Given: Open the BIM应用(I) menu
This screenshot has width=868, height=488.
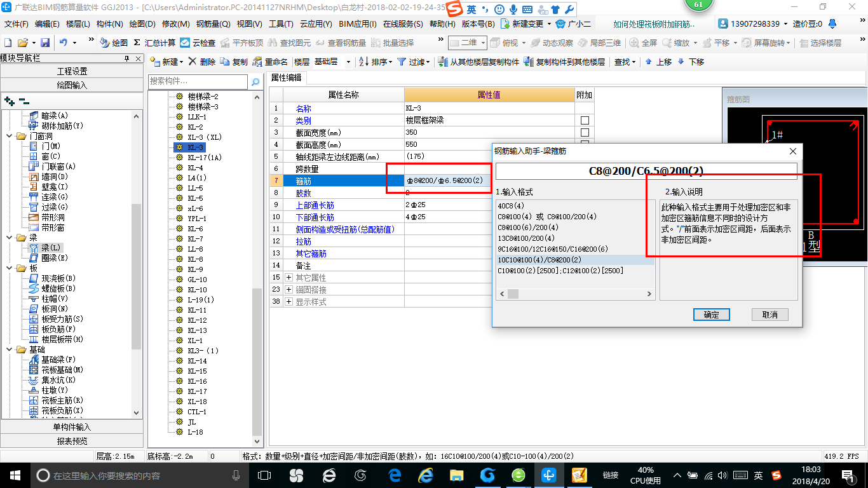Looking at the screenshot, I should click(357, 24).
